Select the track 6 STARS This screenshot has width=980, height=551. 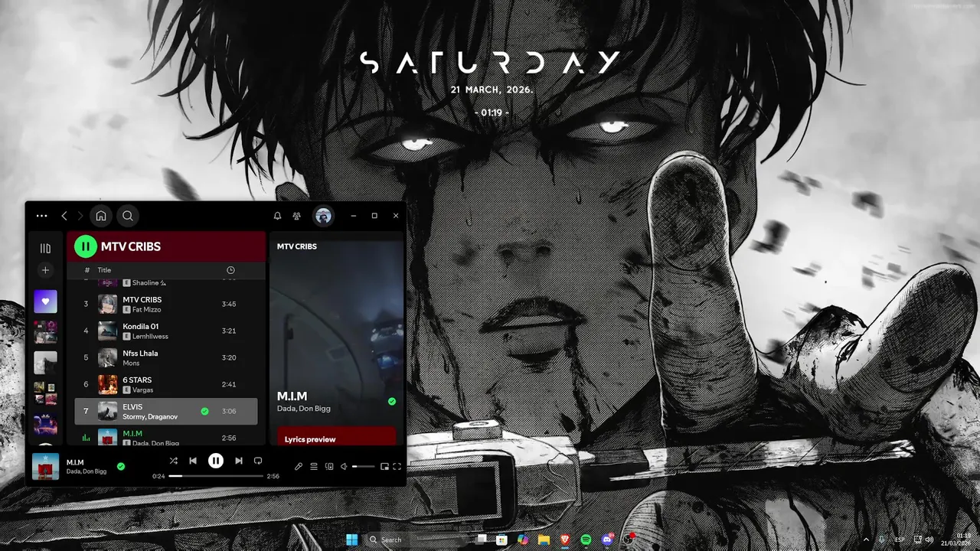(166, 384)
